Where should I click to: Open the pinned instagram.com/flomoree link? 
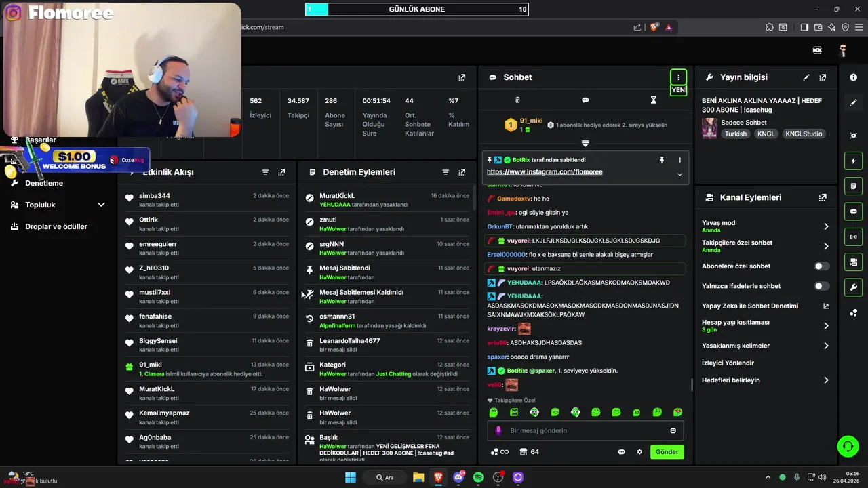(x=545, y=172)
